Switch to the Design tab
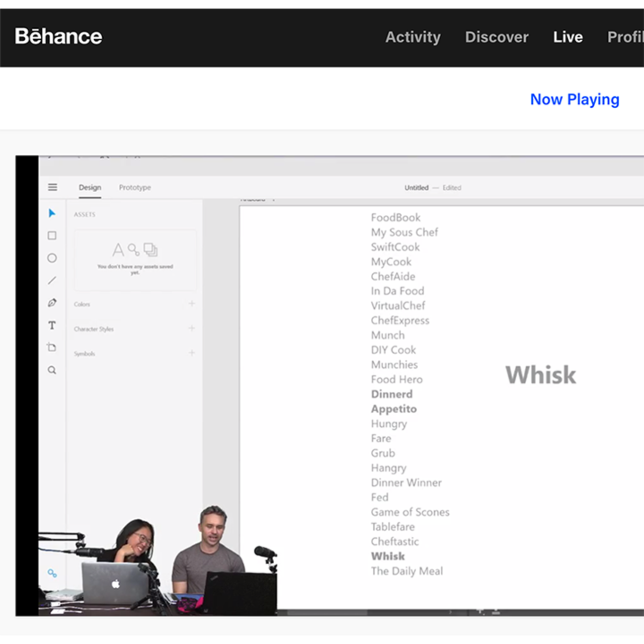644x644 pixels. pos(90,187)
